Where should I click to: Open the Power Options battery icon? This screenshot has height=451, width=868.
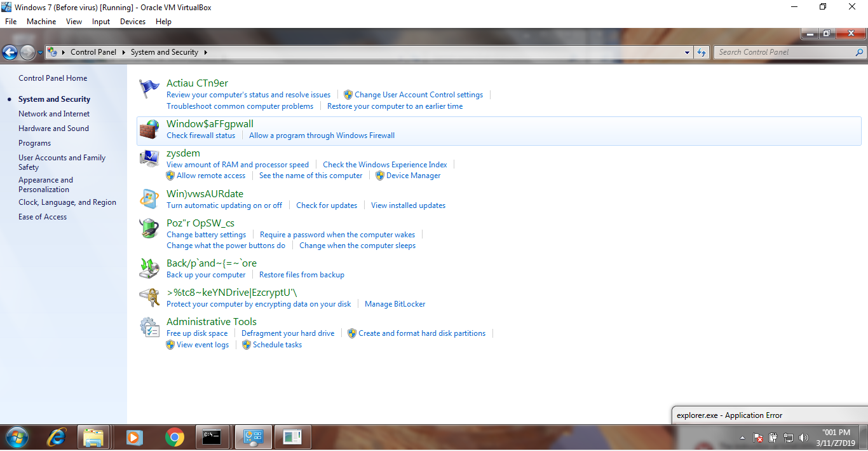click(149, 228)
